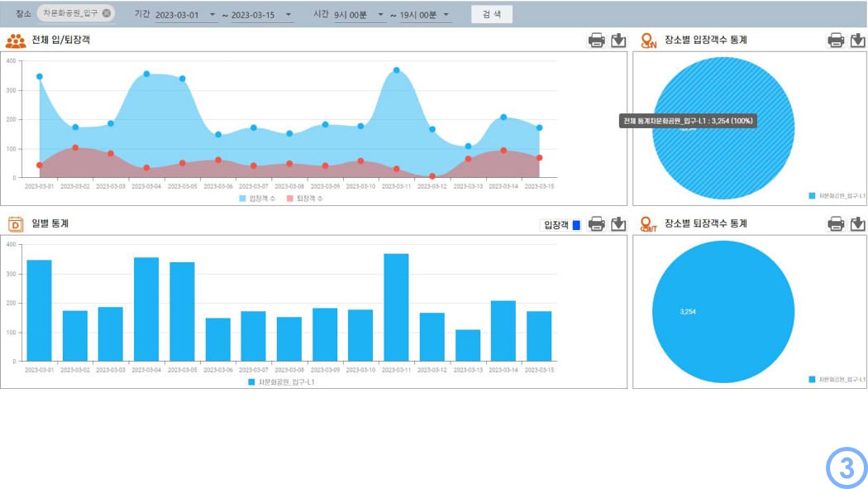868x489 pixels.
Task: Open the start date 2023-03-01 dropdown
Action: (212, 15)
